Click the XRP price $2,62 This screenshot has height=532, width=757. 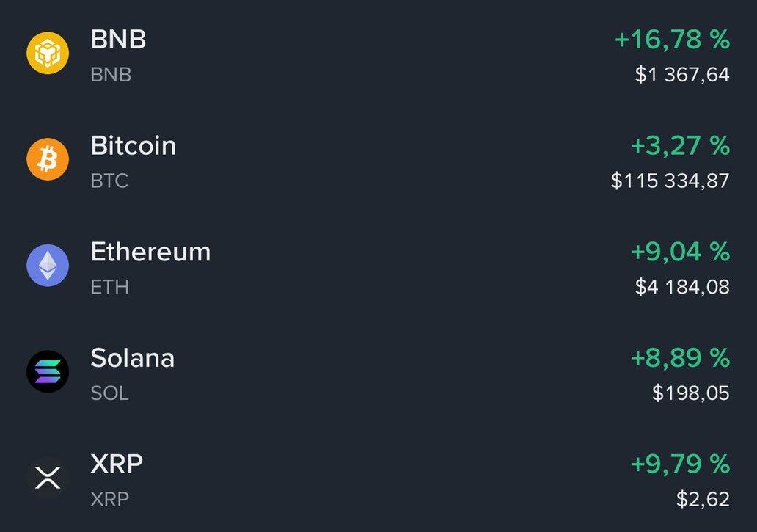[703, 499]
